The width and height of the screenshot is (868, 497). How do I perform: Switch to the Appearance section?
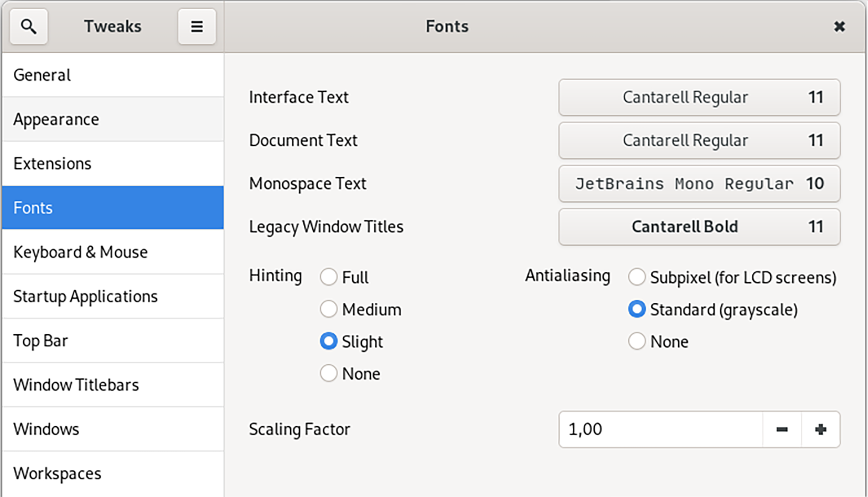[113, 120]
